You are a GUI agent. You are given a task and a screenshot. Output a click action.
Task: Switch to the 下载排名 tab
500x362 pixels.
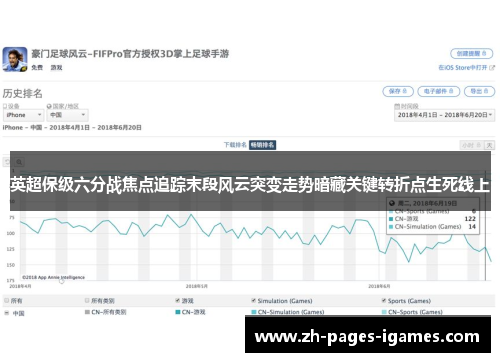click(x=235, y=145)
